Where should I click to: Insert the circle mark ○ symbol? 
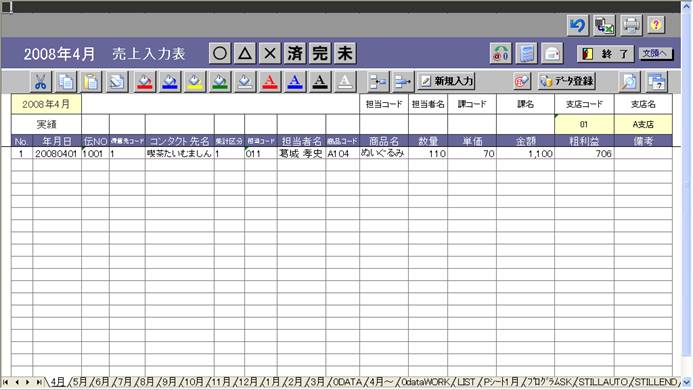point(220,54)
